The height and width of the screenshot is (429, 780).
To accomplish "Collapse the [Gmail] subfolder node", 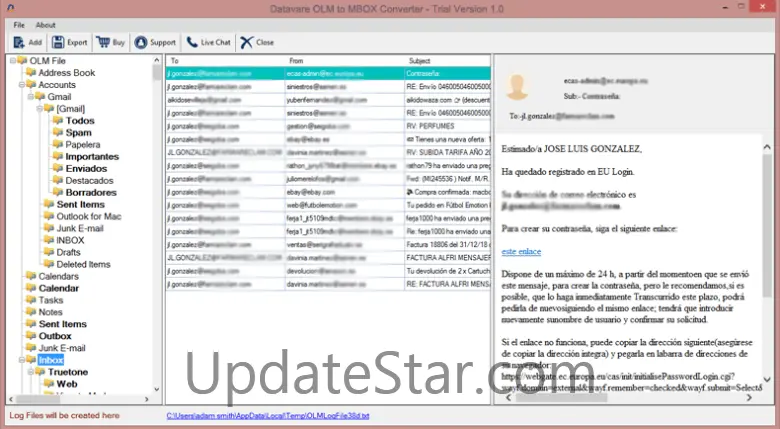I will (39, 108).
